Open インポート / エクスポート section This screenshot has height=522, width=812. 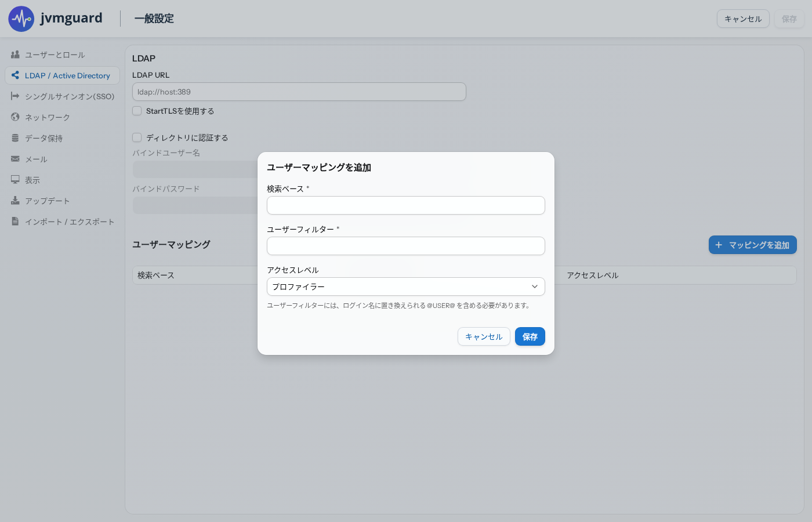coord(62,222)
